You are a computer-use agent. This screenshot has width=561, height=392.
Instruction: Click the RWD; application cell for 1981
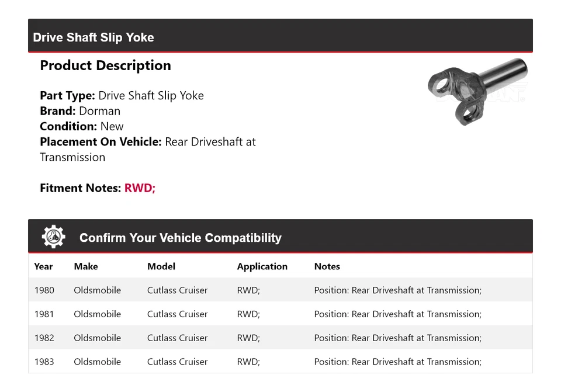click(x=248, y=314)
